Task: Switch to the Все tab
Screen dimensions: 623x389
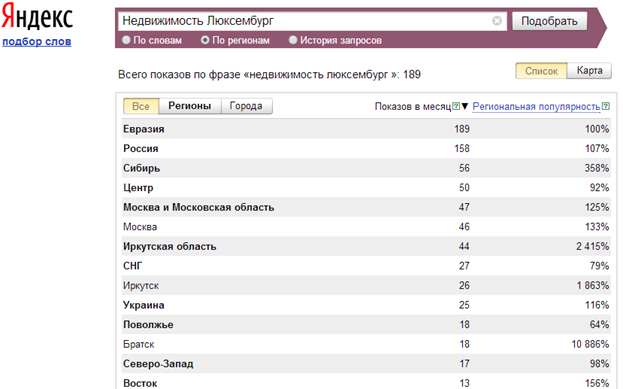Action: tap(141, 106)
